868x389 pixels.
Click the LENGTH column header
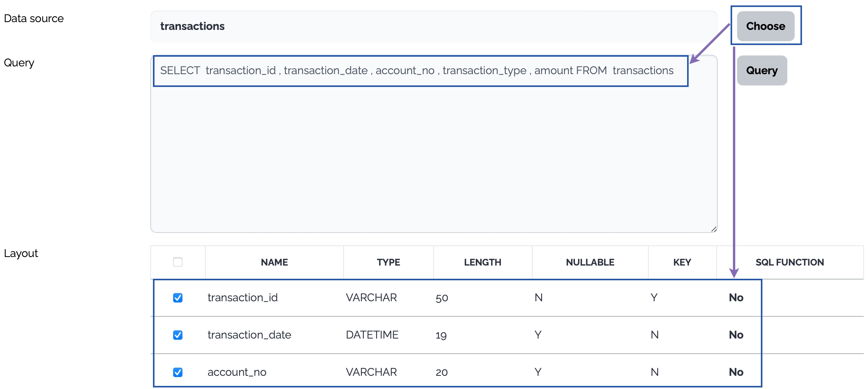pyautogui.click(x=483, y=262)
